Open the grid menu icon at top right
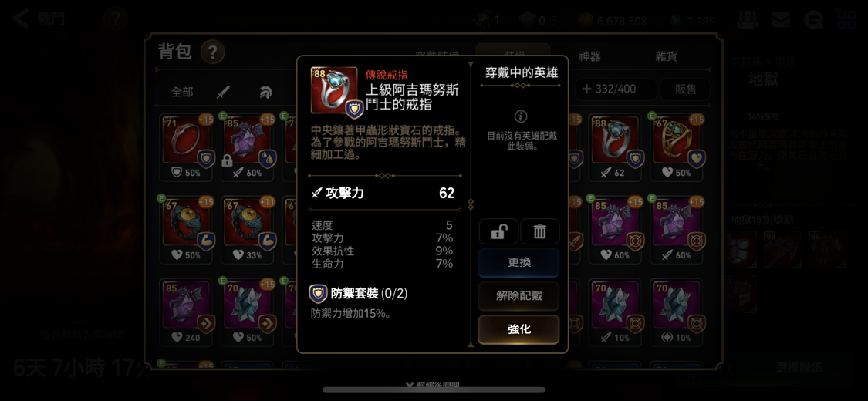Viewport: 868px width, 401px height. pyautogui.click(x=846, y=19)
